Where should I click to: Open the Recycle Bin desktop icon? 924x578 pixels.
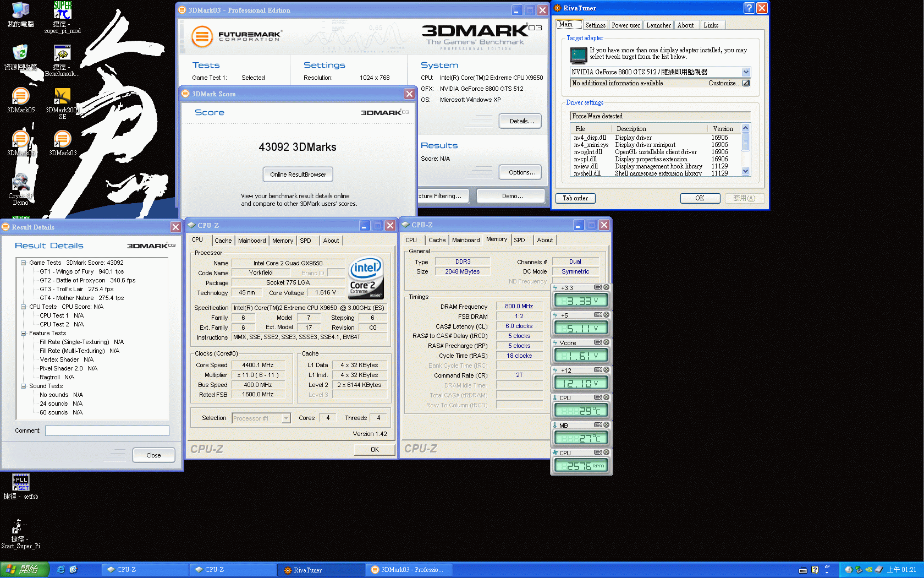20,57
